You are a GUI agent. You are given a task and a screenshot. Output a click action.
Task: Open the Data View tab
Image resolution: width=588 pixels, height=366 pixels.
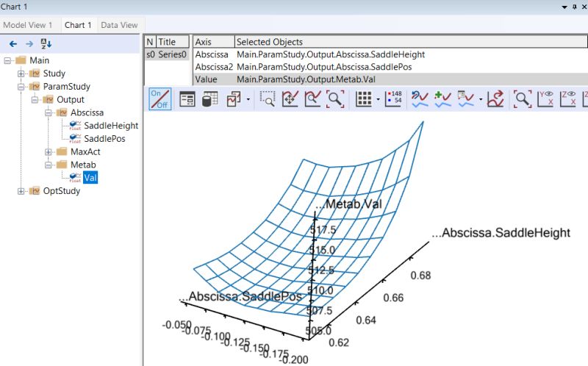pyautogui.click(x=119, y=25)
